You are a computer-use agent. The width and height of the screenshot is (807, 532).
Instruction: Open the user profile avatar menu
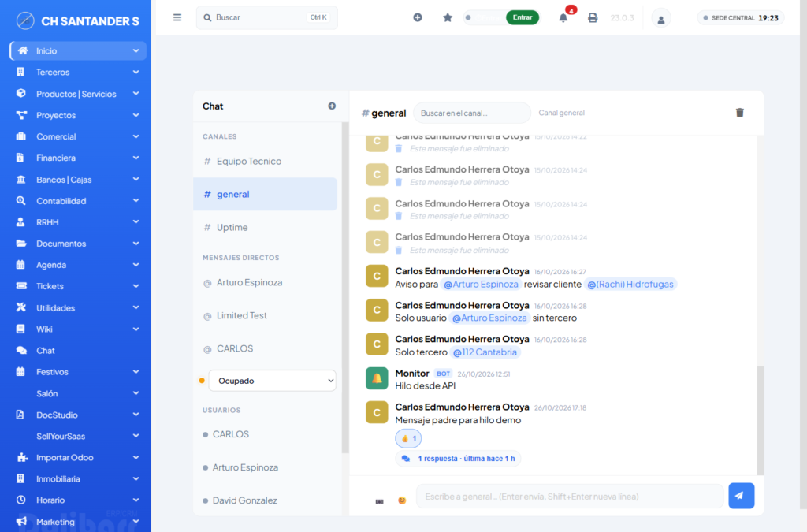point(661,19)
